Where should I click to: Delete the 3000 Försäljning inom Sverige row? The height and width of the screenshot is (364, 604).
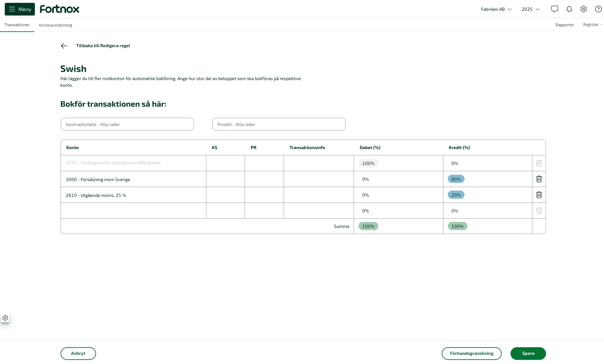(539, 179)
